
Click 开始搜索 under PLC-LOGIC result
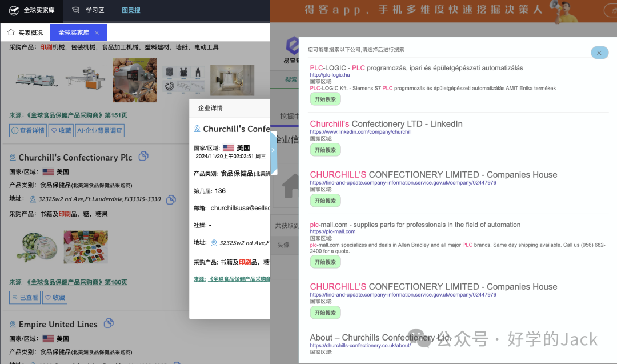(x=326, y=99)
